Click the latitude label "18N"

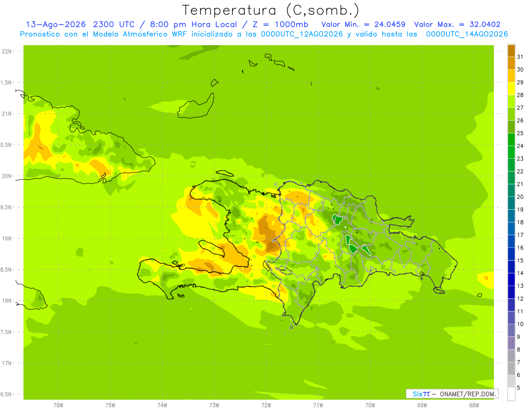(6, 301)
